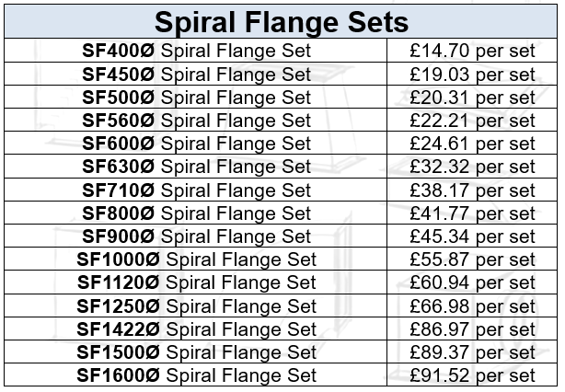Click the SF600Ø Spiral Flange Set cell
Viewport: 565px width, 392px height.
pos(196,143)
